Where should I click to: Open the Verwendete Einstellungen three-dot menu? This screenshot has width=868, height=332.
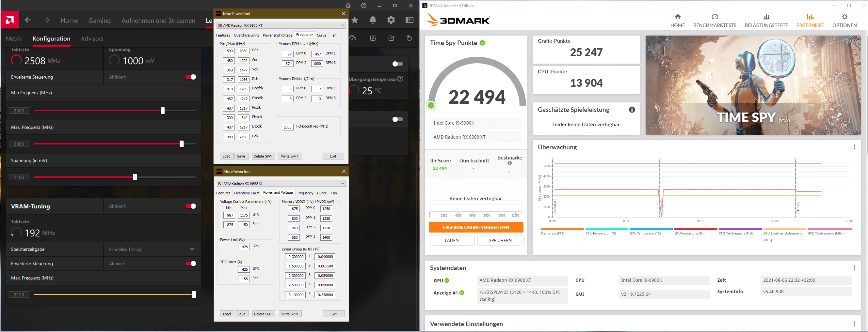(854, 324)
